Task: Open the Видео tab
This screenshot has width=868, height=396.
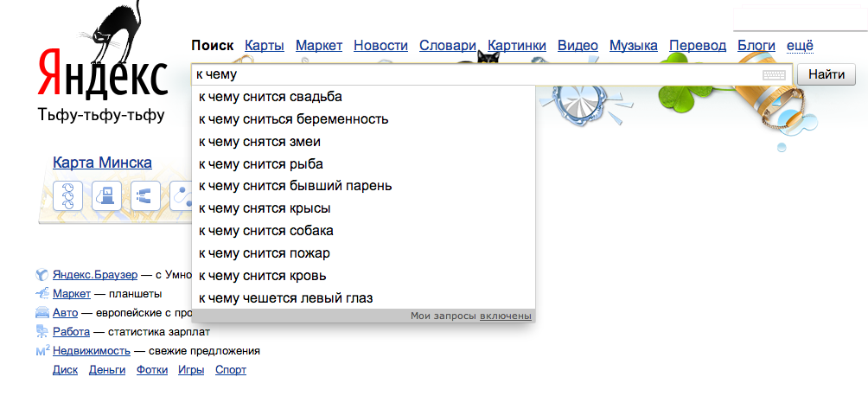Action: 578,46
